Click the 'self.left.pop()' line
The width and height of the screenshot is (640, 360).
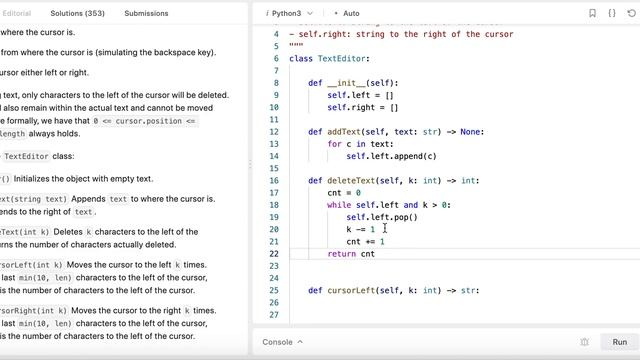tap(382, 217)
